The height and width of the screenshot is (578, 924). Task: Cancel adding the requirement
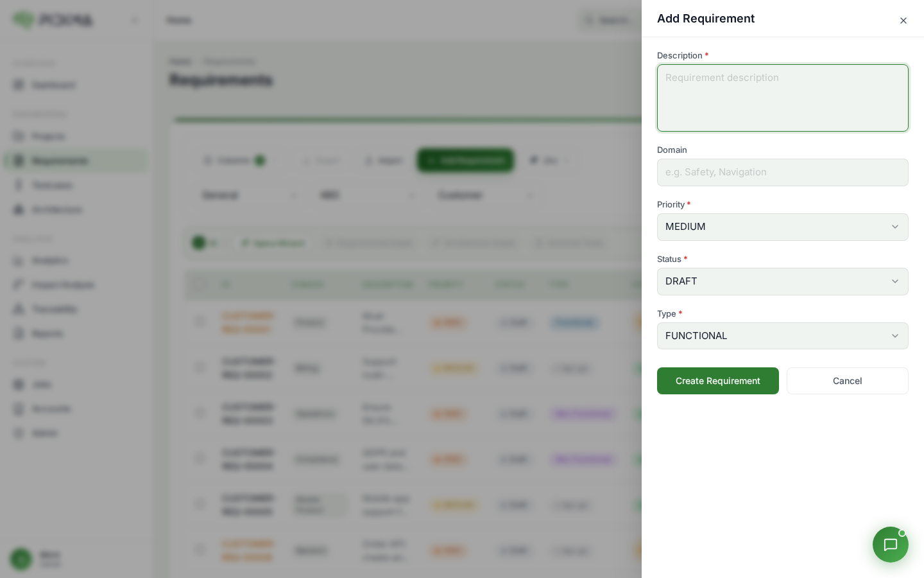[848, 381]
